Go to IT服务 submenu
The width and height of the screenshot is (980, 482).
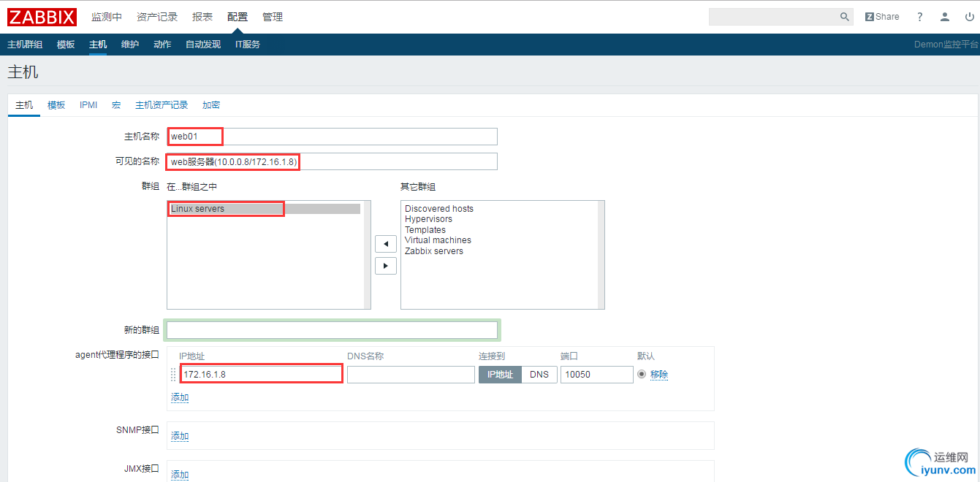(248, 45)
